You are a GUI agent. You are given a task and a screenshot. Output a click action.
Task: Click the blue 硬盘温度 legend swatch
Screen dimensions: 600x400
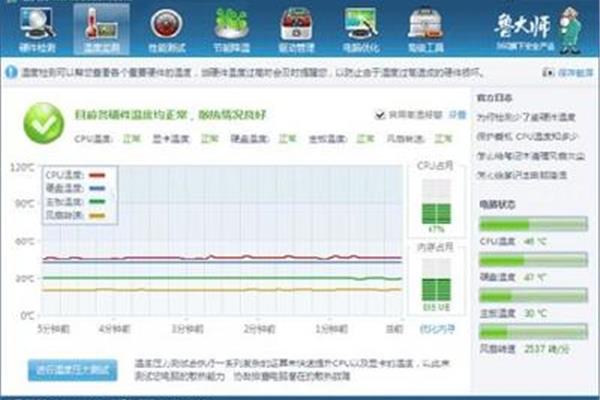pos(97,188)
